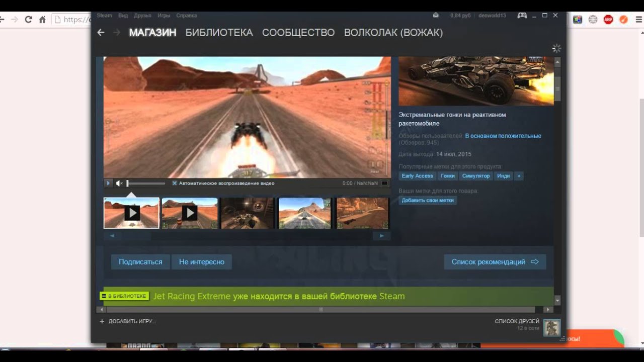Click the Не интересно button
The width and height of the screenshot is (644, 362).
[202, 262]
